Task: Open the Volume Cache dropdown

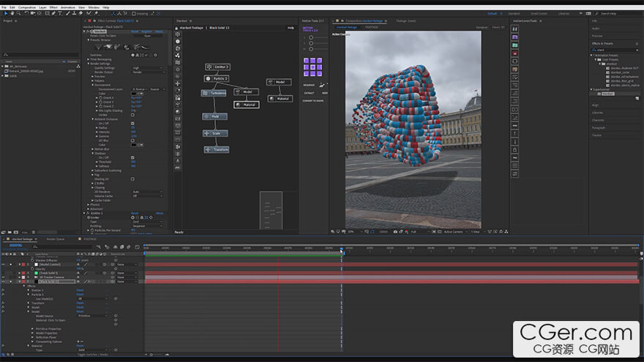Action: point(147,196)
